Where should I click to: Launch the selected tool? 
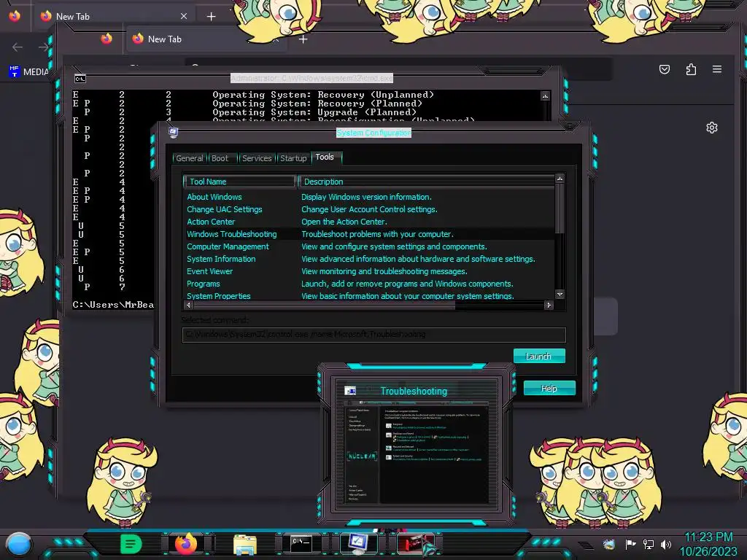539,356
